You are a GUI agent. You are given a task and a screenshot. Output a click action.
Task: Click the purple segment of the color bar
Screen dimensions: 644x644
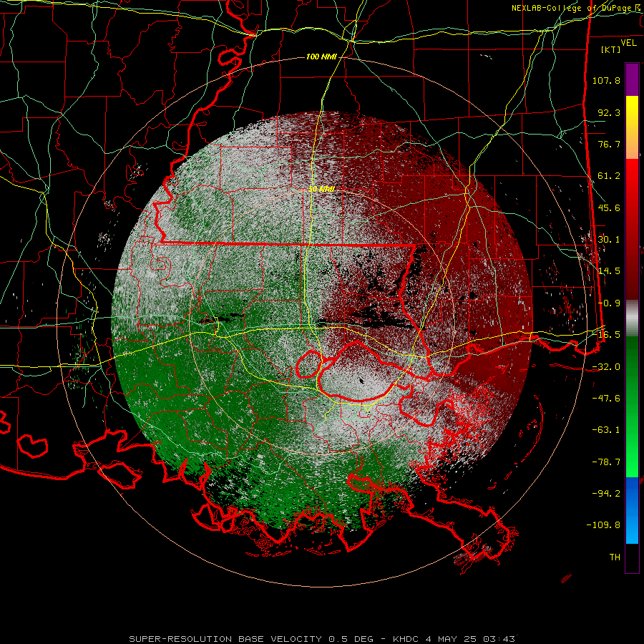pos(632,79)
